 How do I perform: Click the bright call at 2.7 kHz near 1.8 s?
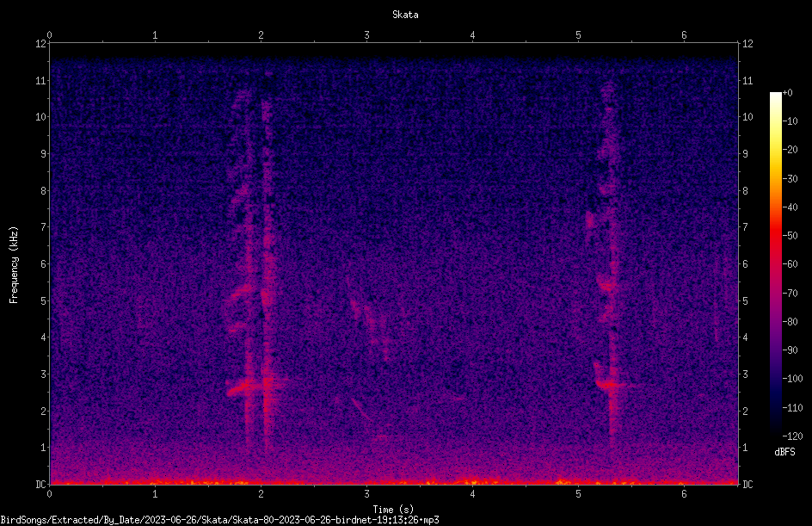(243, 387)
